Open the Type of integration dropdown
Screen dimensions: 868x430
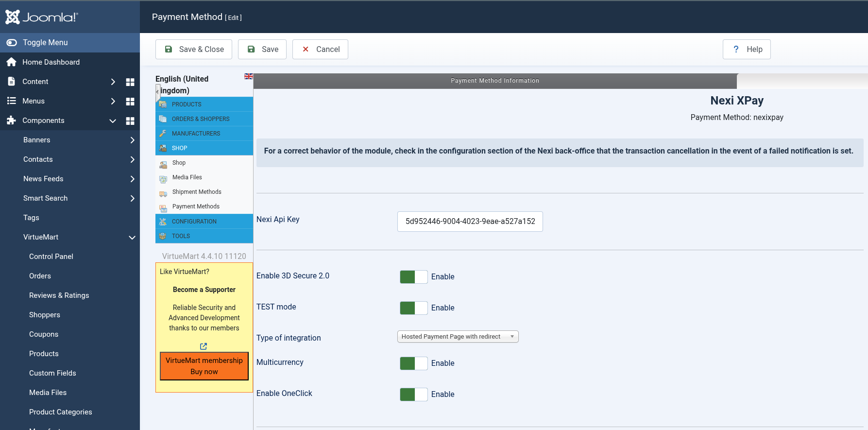point(458,337)
